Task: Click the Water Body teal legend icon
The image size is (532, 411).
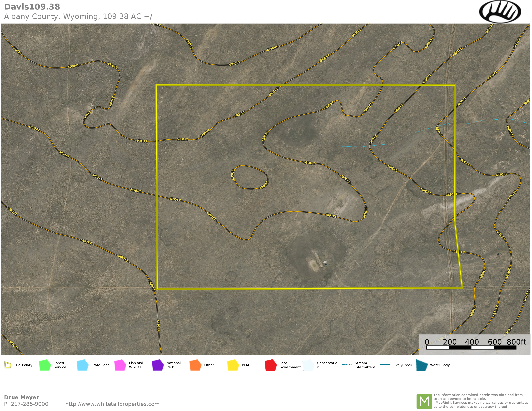Action: pyautogui.click(x=422, y=365)
